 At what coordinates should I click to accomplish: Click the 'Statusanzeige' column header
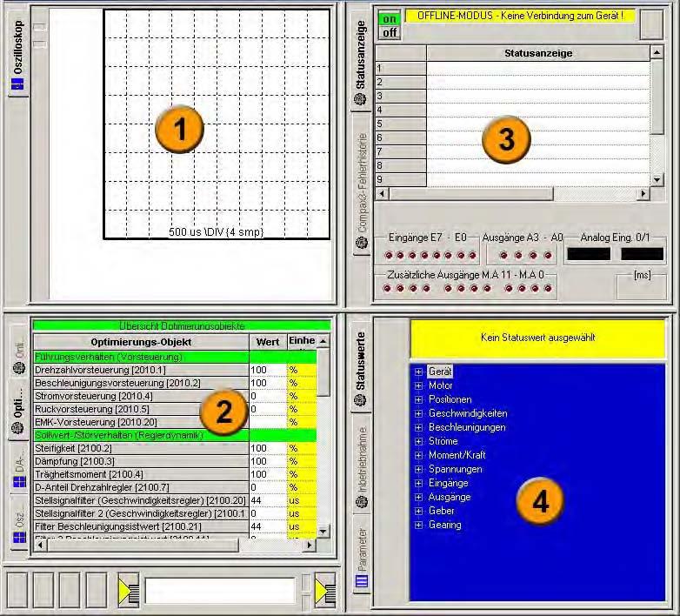point(538,53)
